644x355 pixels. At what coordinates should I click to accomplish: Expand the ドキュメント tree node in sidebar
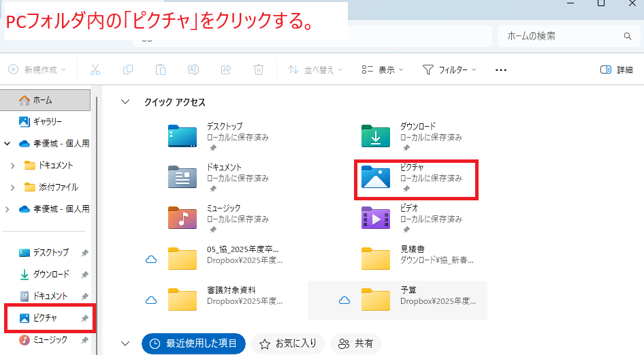(x=13, y=166)
